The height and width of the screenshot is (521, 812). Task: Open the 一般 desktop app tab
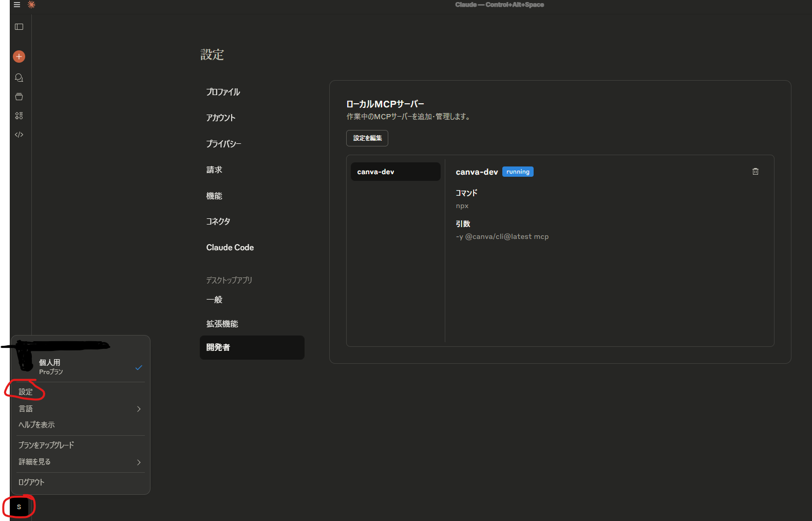point(252,300)
